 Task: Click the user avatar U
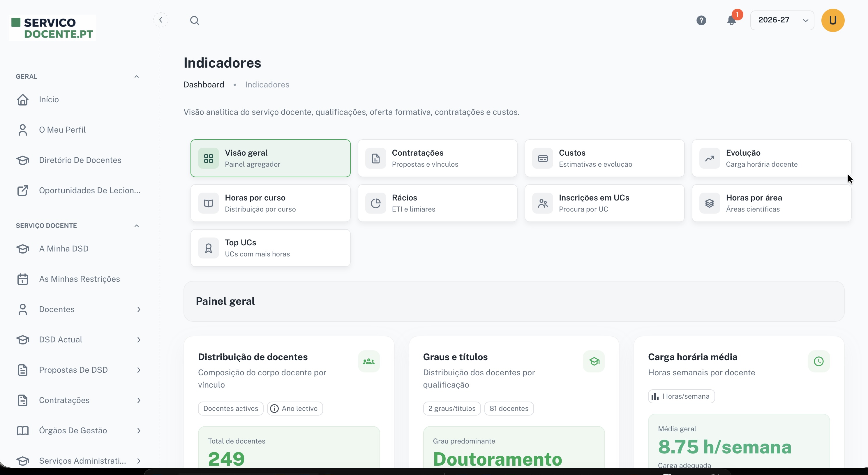click(833, 20)
